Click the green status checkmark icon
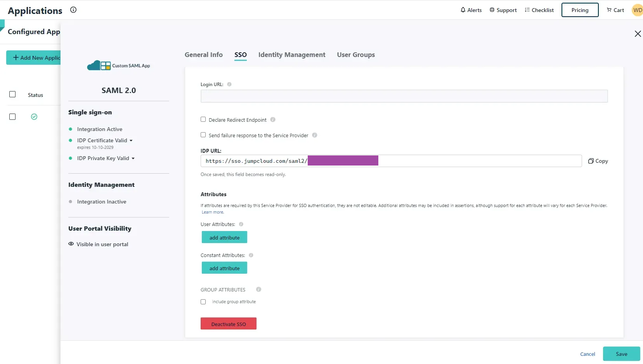This screenshot has height=364, width=643. click(x=34, y=117)
